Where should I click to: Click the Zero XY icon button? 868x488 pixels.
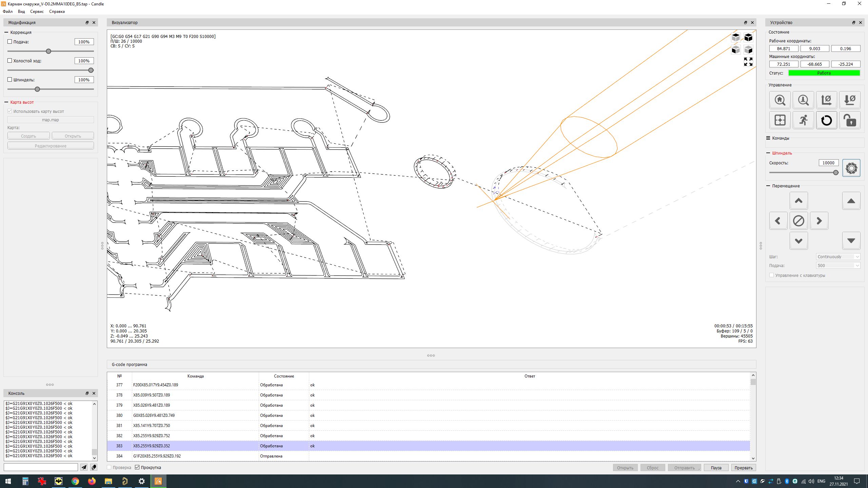pos(826,100)
